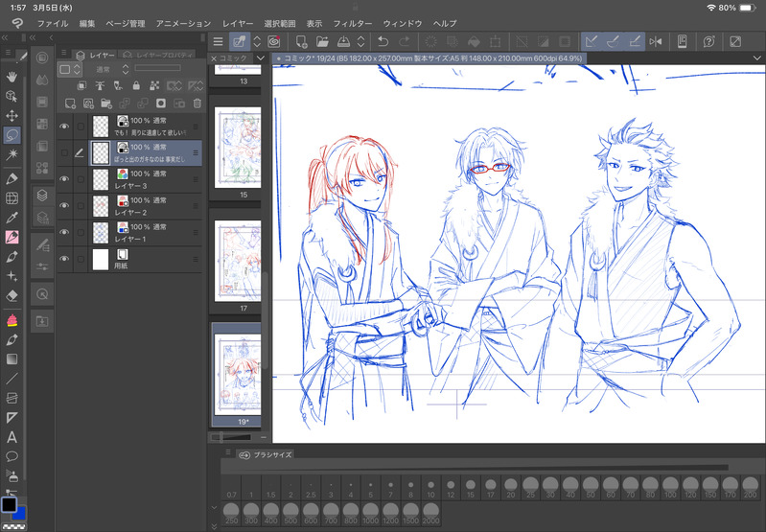Click the black main color swatch
Image resolution: width=766 pixels, height=532 pixels.
tap(9, 504)
